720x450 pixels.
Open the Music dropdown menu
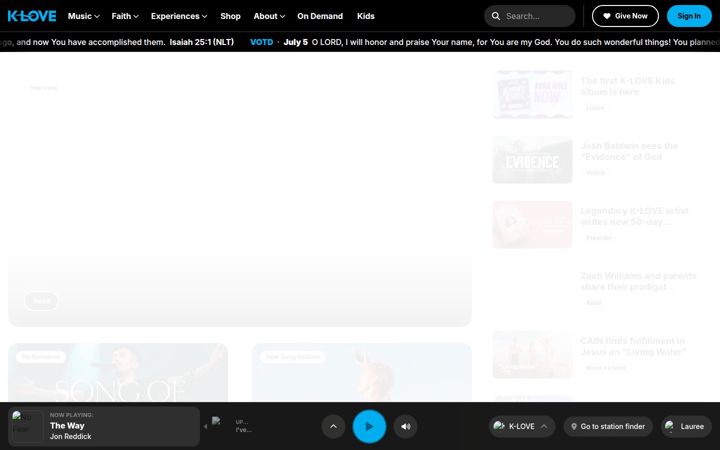point(84,16)
